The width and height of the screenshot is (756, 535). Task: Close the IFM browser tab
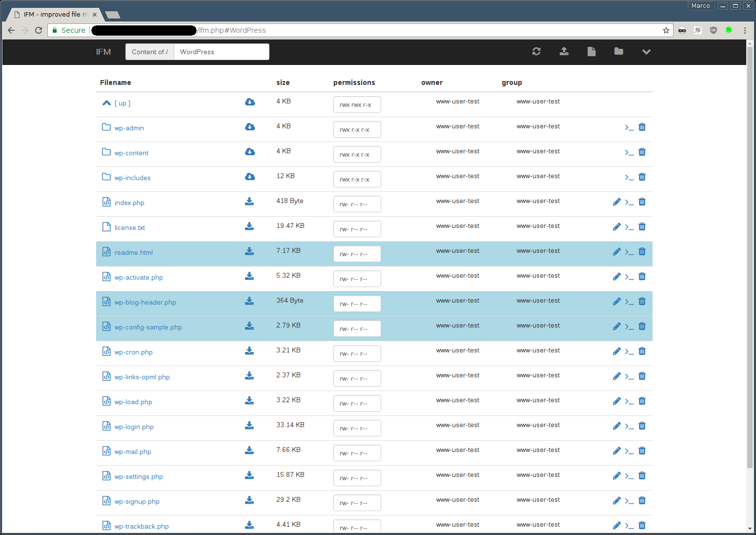(x=95, y=15)
